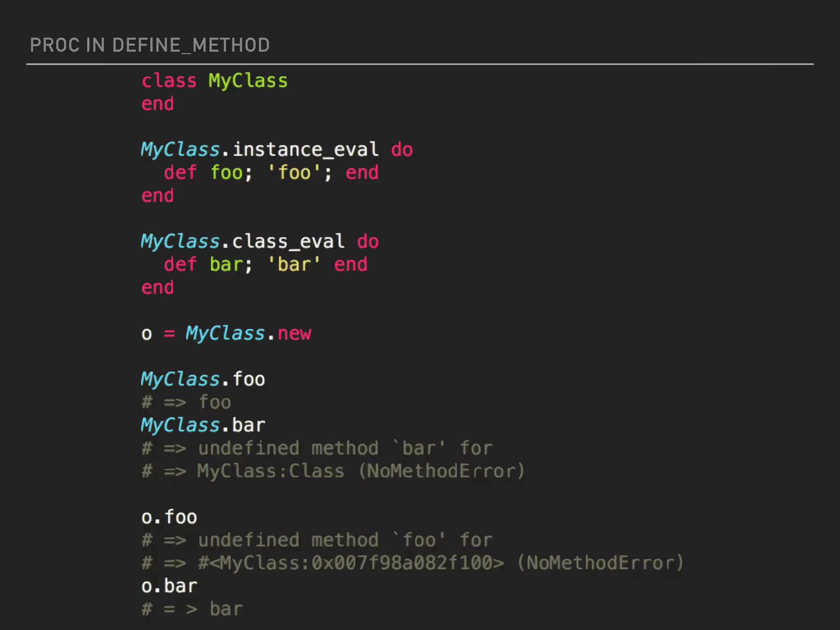Click the 'end' closing the instance_eval block

click(157, 196)
